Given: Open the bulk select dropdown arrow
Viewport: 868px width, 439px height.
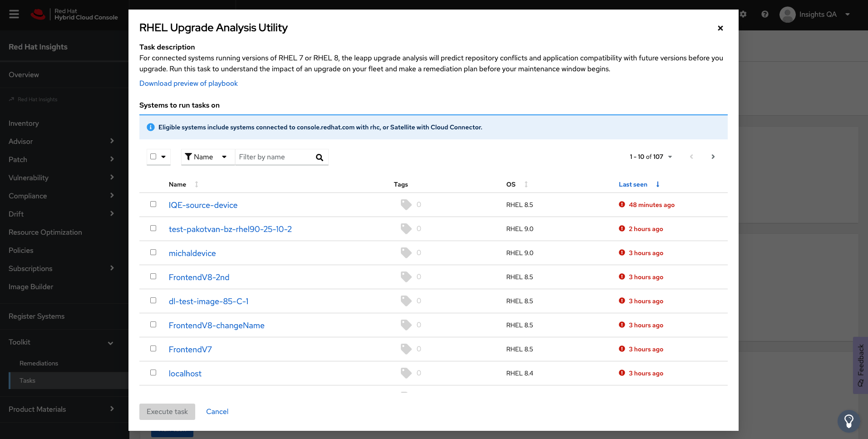Looking at the screenshot, I should tap(163, 157).
